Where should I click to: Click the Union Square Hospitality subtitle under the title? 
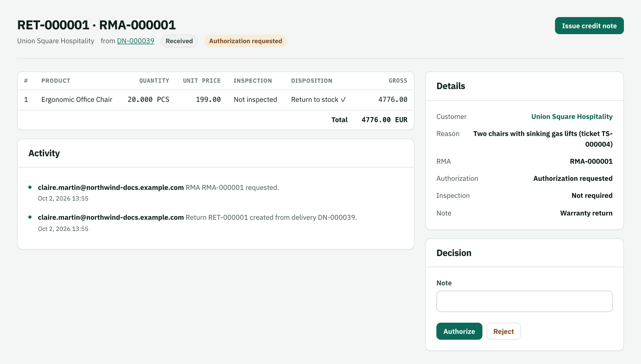tap(56, 41)
